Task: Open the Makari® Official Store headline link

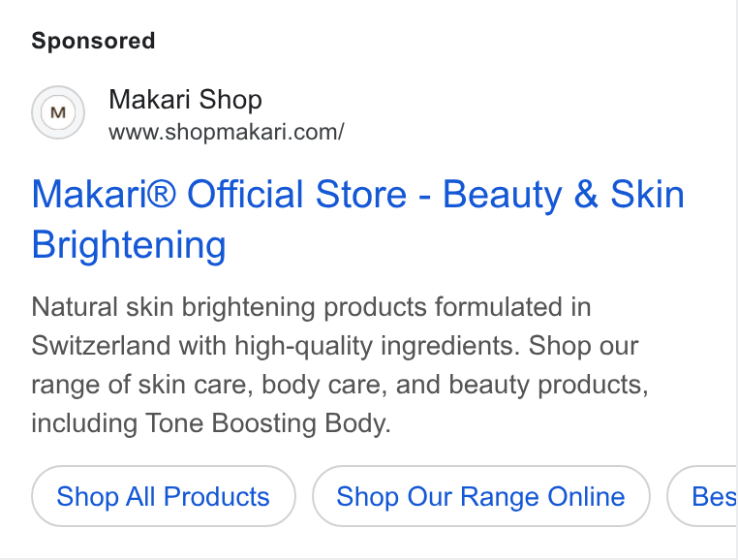Action: [357, 219]
